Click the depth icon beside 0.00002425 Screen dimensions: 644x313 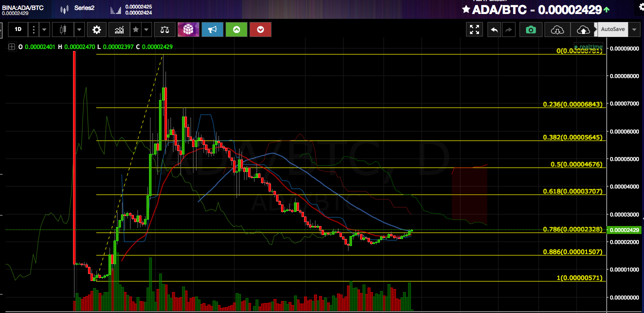click(115, 10)
